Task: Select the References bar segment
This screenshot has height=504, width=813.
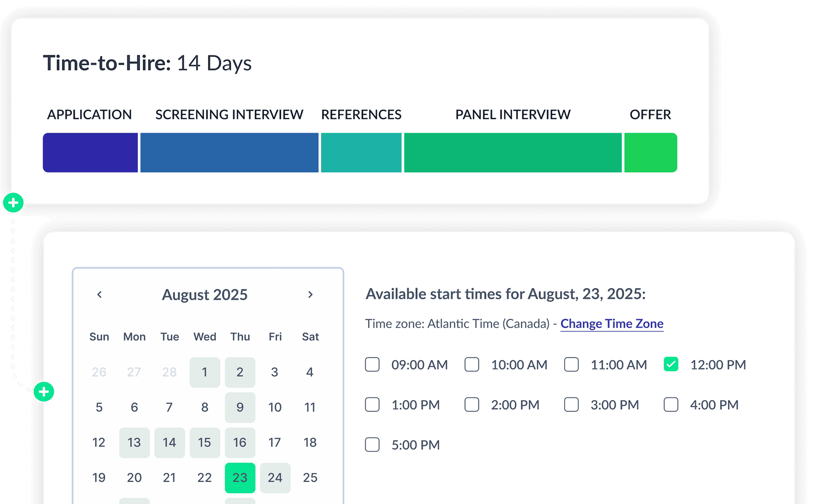Action: 361,153
